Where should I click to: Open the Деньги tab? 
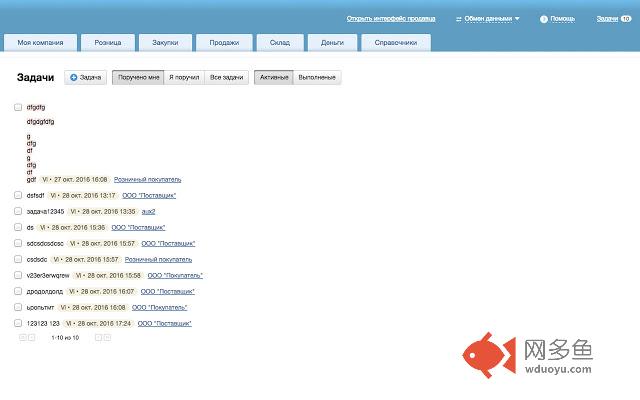point(332,42)
